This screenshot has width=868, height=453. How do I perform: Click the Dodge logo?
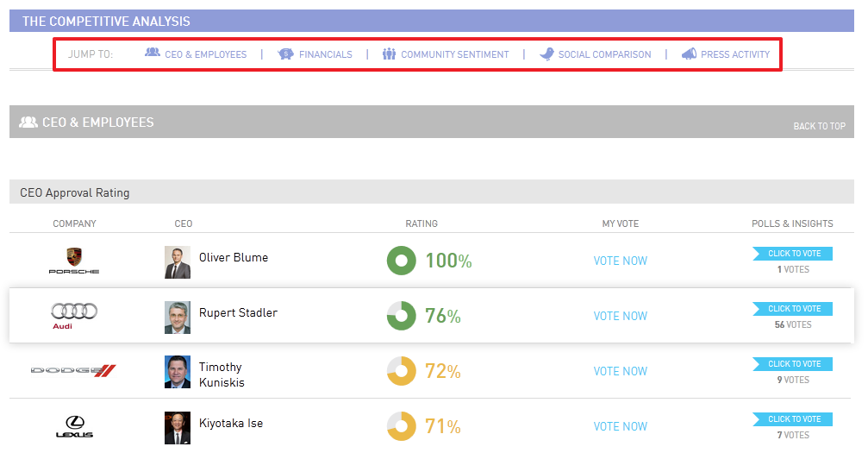coord(73,371)
